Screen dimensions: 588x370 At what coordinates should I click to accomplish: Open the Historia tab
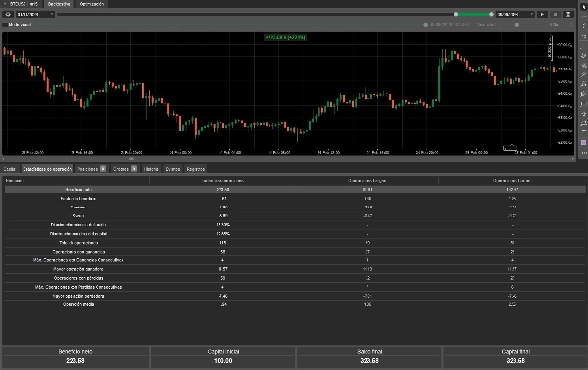(x=151, y=169)
